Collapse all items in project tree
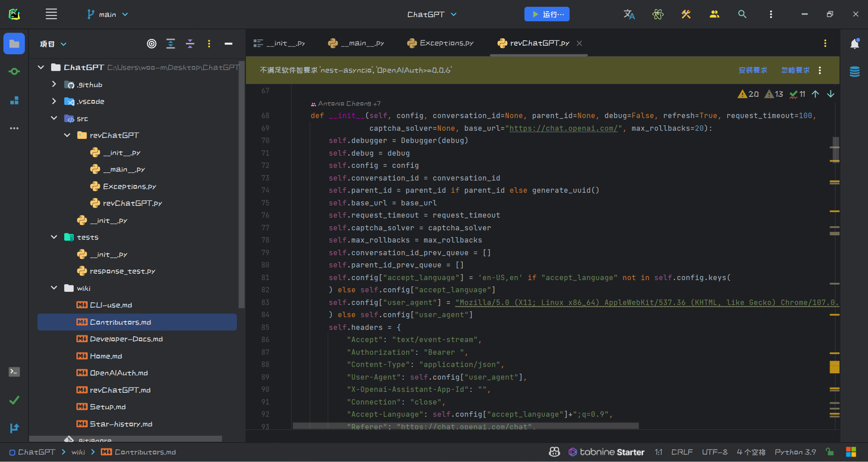868x462 pixels. click(x=190, y=44)
